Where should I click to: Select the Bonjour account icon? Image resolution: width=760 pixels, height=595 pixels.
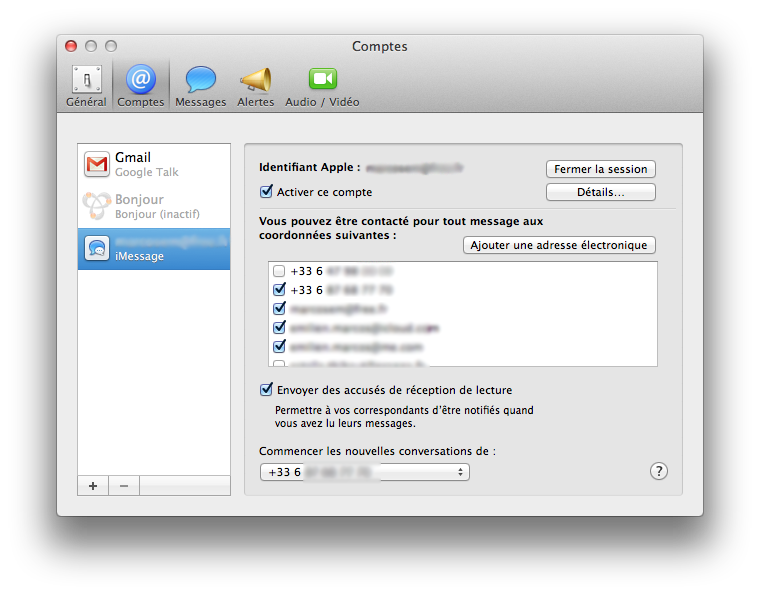(x=96, y=206)
